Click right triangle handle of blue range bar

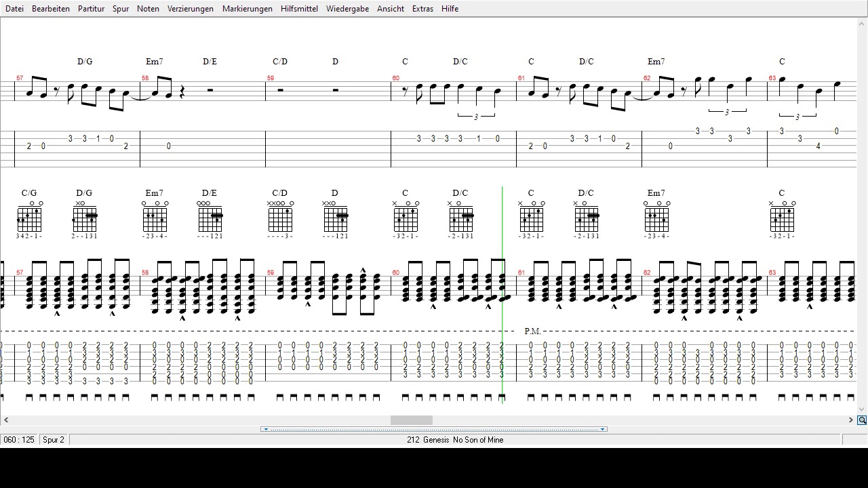pos(602,429)
